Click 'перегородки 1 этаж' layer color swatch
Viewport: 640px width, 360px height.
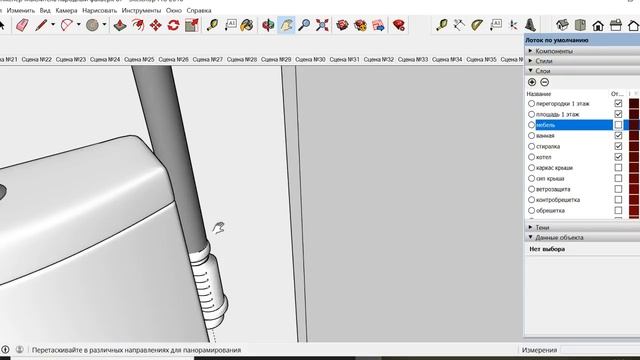(x=634, y=103)
